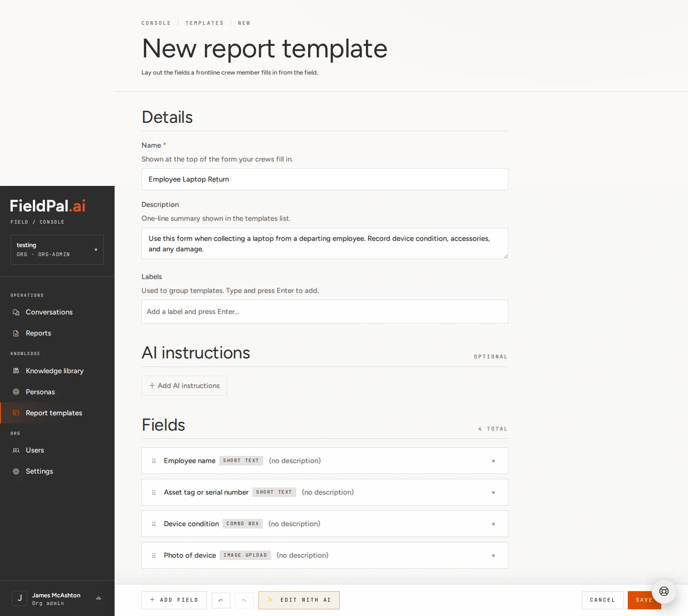Expand the testing org switcher dropdown

(57, 249)
